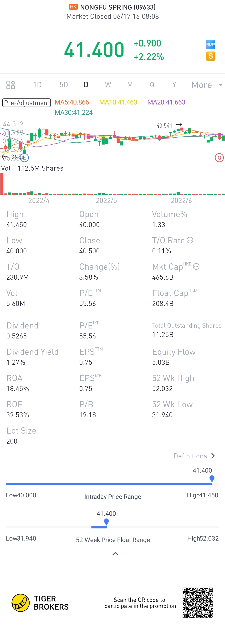Select the 5D chart tab
Screen dimensions: 225x644
click(64, 85)
